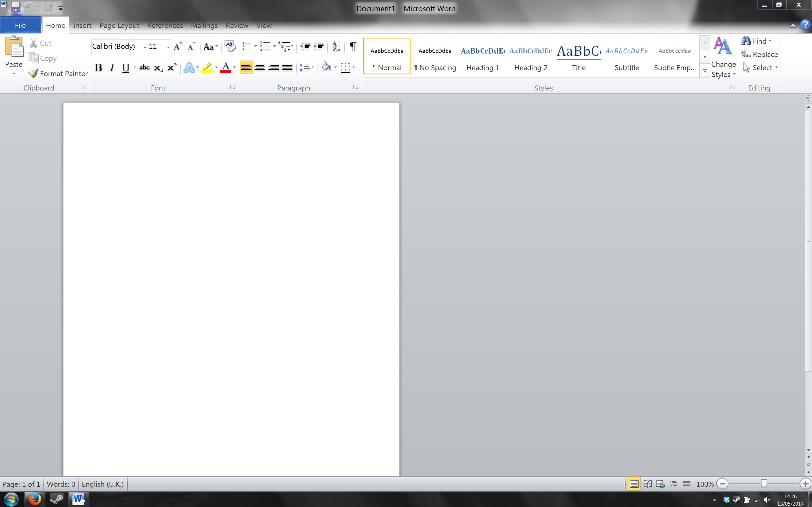Click the Grow Font icon
The height and width of the screenshot is (507, 812).
click(x=177, y=47)
